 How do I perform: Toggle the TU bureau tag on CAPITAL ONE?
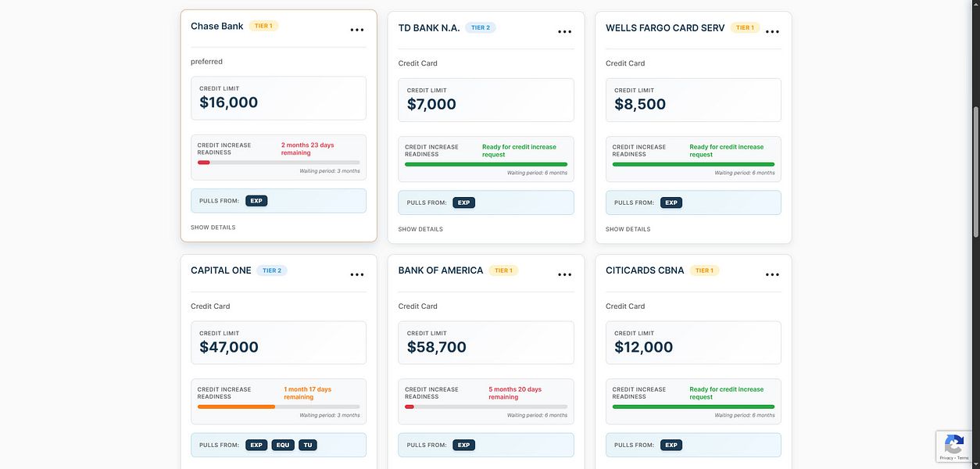pyautogui.click(x=307, y=444)
